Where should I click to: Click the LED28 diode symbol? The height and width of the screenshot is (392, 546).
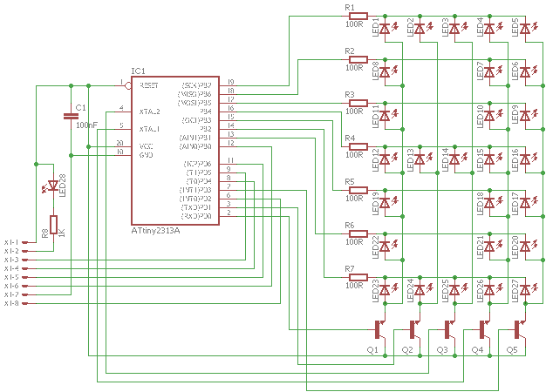52,186
